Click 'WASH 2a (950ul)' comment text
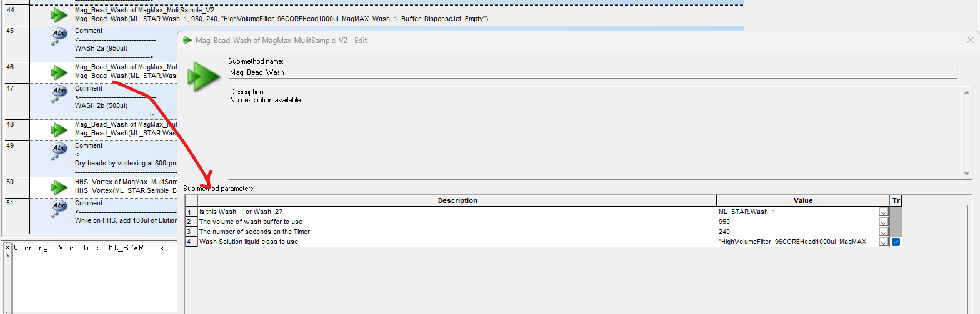 click(x=101, y=48)
